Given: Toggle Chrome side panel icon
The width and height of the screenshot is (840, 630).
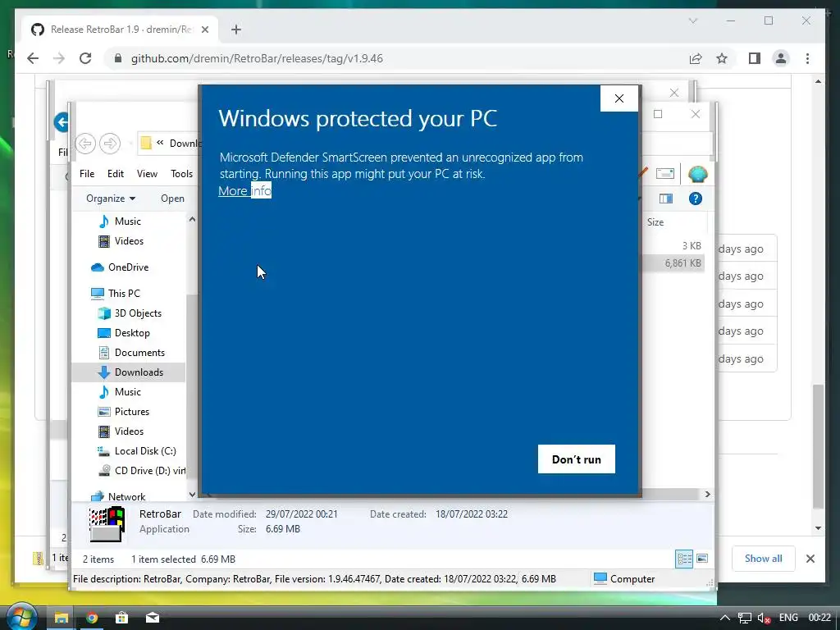Looking at the screenshot, I should coord(755,58).
